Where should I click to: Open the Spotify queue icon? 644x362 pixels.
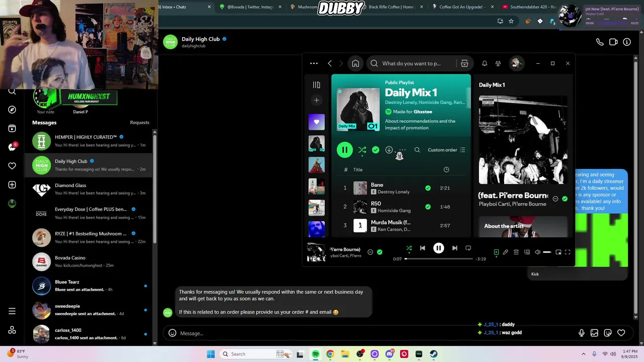click(516, 252)
